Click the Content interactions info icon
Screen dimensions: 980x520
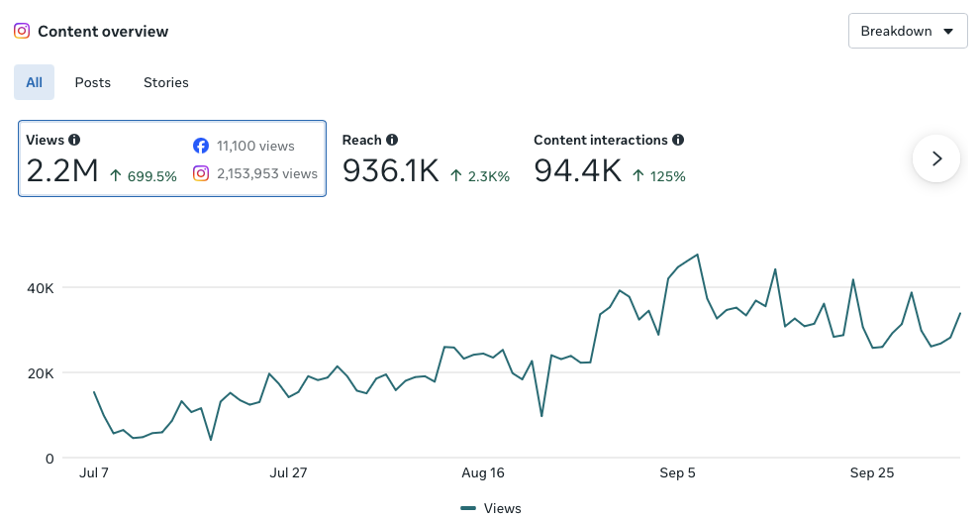click(678, 140)
